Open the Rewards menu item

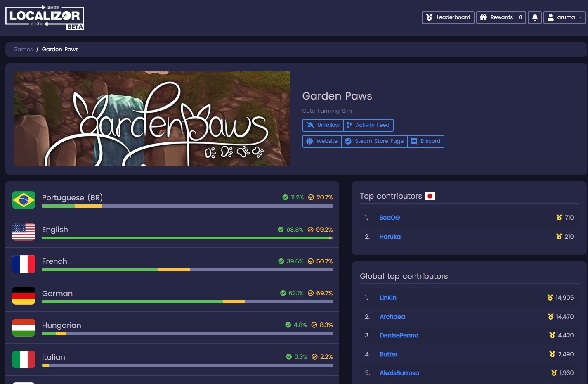[501, 17]
